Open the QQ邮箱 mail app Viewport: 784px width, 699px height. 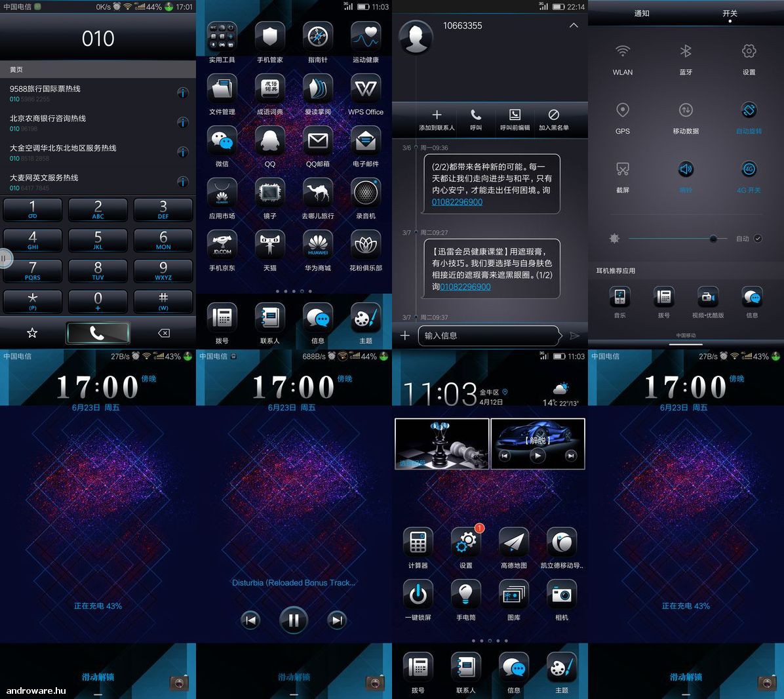click(x=317, y=142)
